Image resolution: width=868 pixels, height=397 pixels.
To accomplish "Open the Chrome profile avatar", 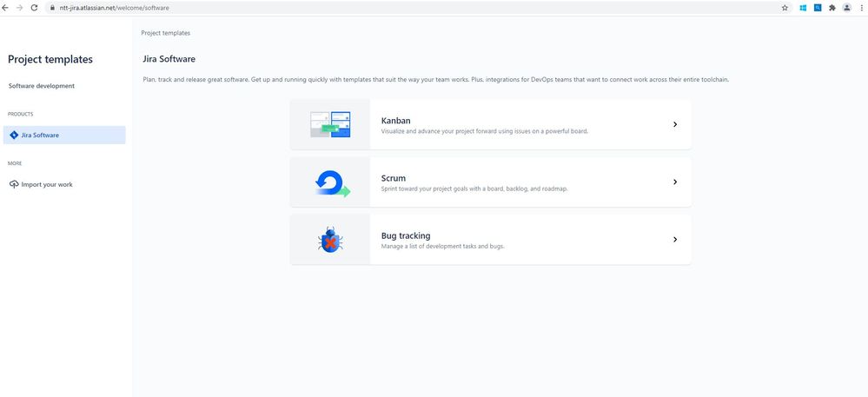I will (847, 8).
